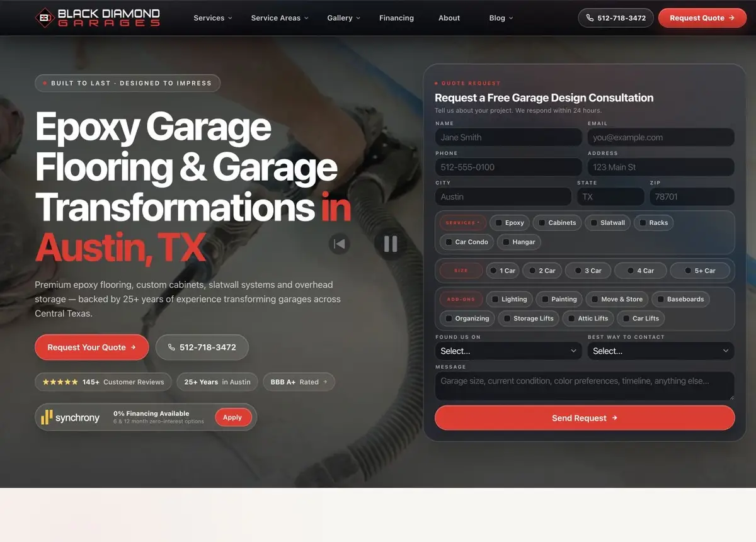Click the Black Diamond Garages logo
This screenshot has width=756, height=542.
98,18
